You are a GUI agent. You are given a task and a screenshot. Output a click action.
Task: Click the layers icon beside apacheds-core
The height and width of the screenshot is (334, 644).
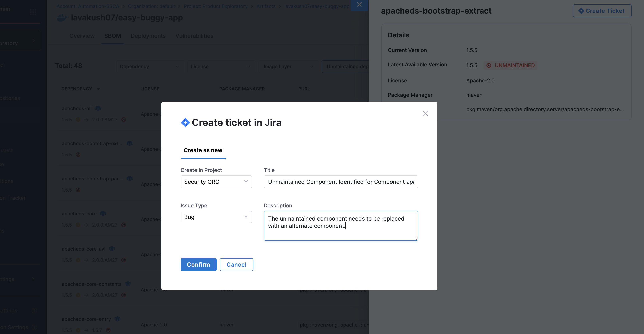[x=103, y=214]
